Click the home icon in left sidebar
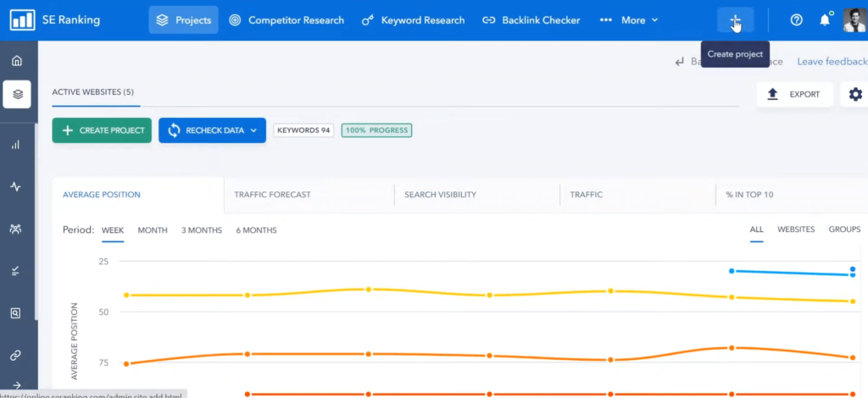This screenshot has width=868, height=398. tap(17, 61)
